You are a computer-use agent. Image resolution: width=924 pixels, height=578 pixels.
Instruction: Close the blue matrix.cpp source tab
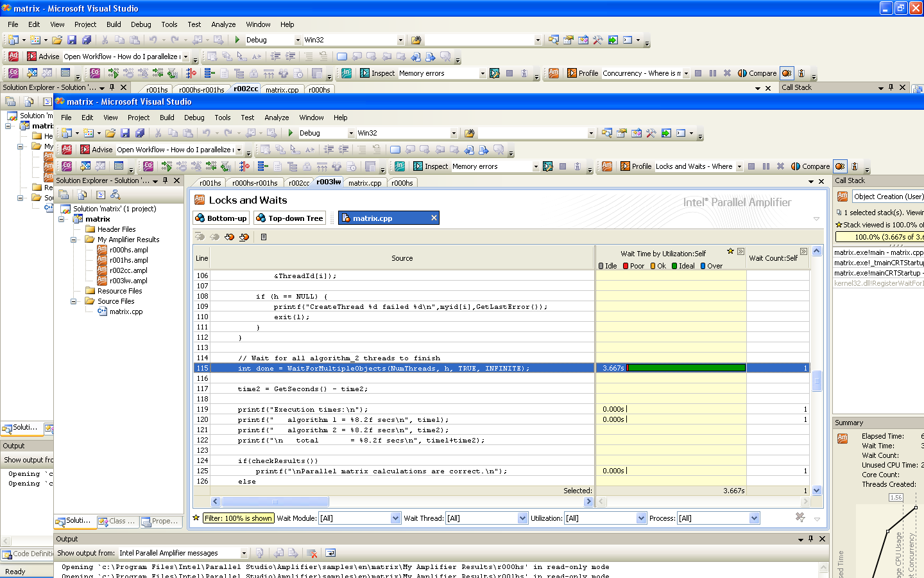tap(434, 218)
